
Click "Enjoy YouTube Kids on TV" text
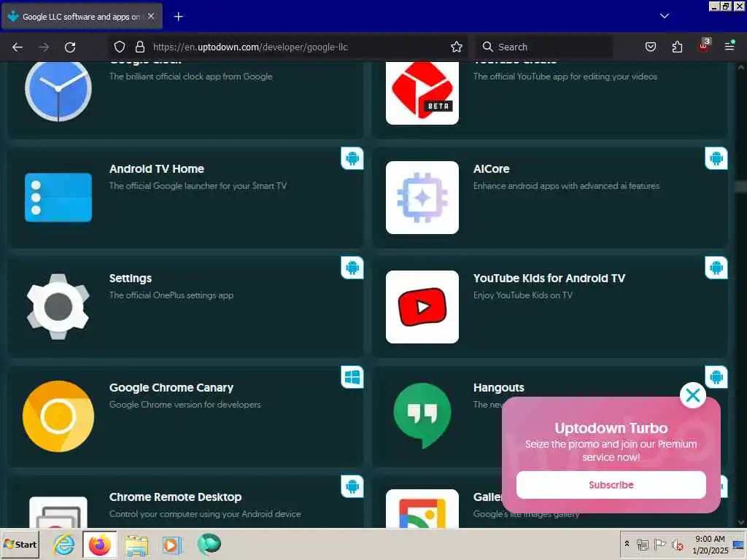[522, 295]
